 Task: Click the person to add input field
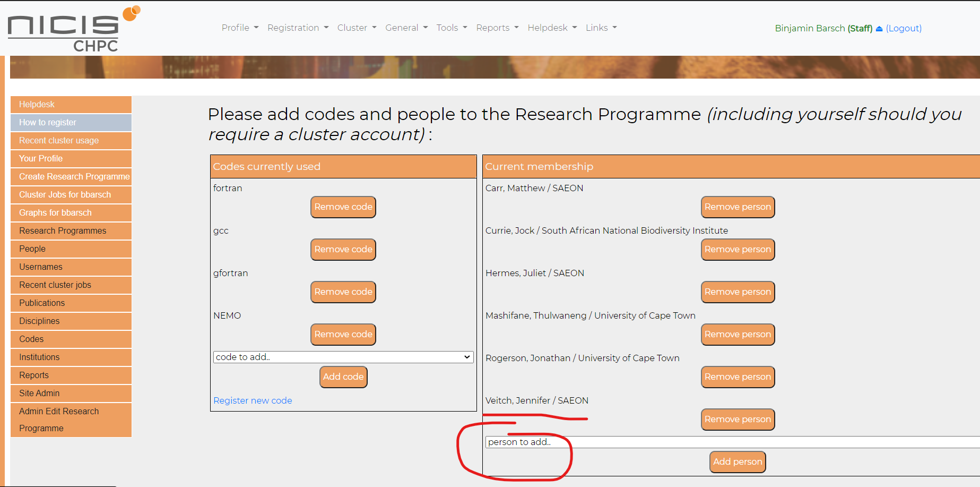[x=732, y=442]
